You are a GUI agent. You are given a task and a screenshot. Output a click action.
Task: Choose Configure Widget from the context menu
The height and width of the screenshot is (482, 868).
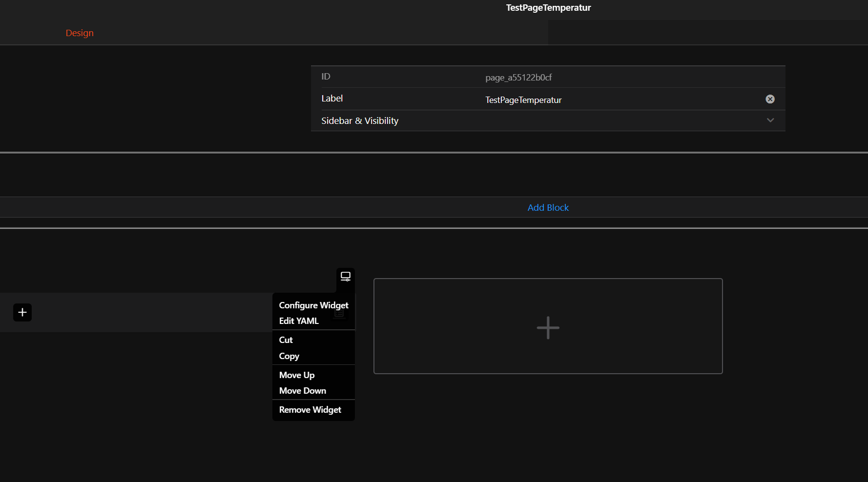pyautogui.click(x=313, y=305)
